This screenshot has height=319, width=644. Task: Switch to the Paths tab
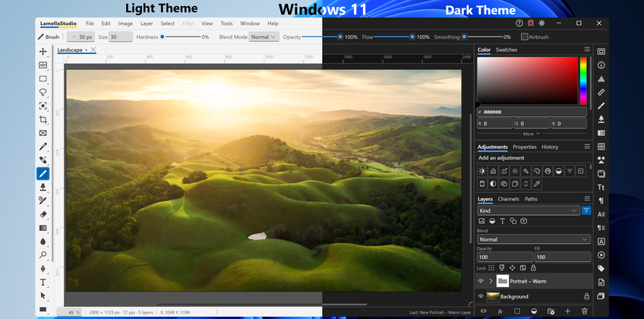point(531,199)
